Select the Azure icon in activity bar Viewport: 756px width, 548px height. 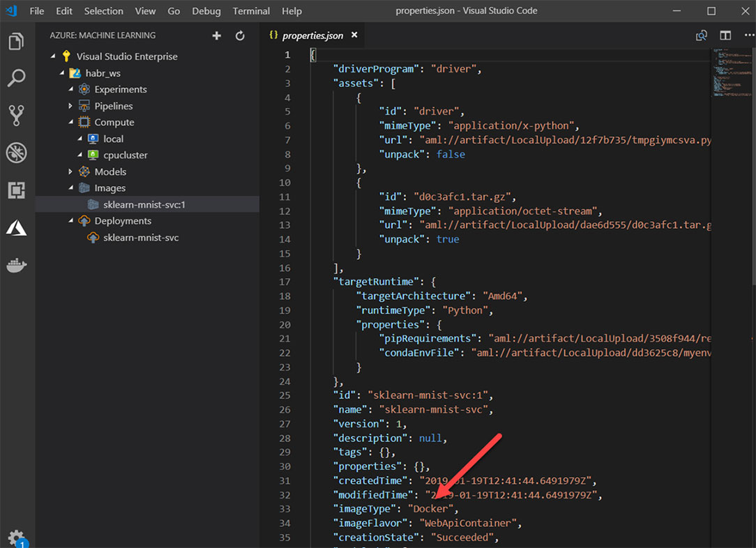coord(17,227)
